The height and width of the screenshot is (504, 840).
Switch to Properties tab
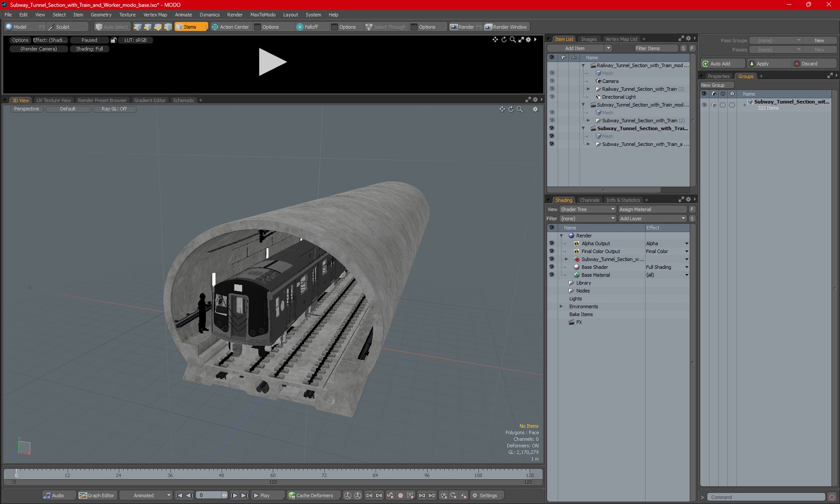[x=718, y=77]
